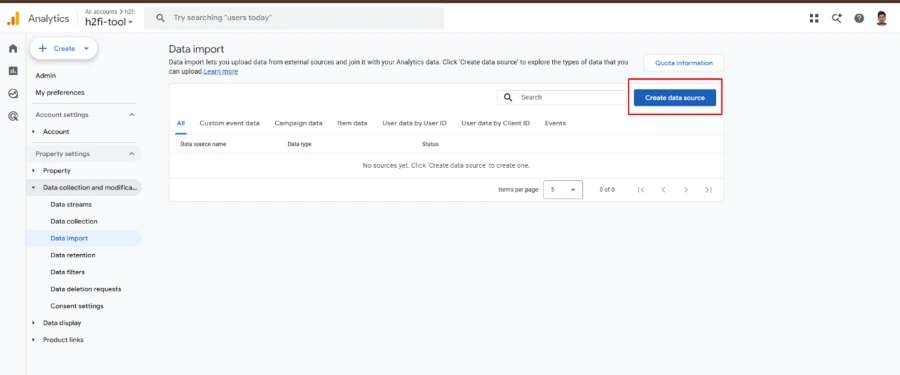The width and height of the screenshot is (900, 375).
Task: Click the magnifier icon in the data source search
Action: tap(508, 98)
